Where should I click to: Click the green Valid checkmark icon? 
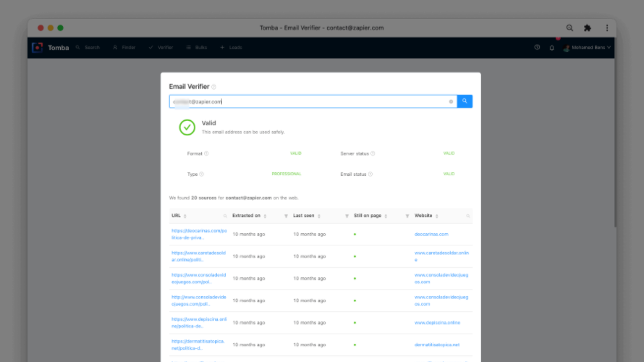point(187,127)
